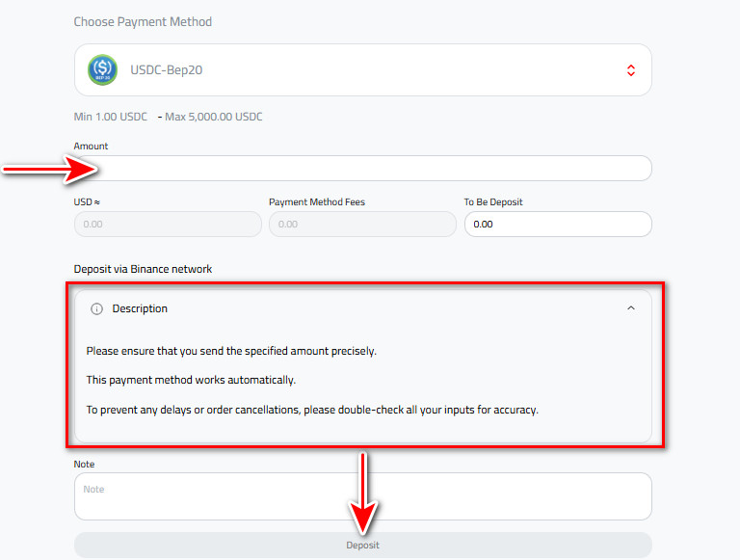Click the Description heading text
740x560 pixels.
click(x=140, y=308)
